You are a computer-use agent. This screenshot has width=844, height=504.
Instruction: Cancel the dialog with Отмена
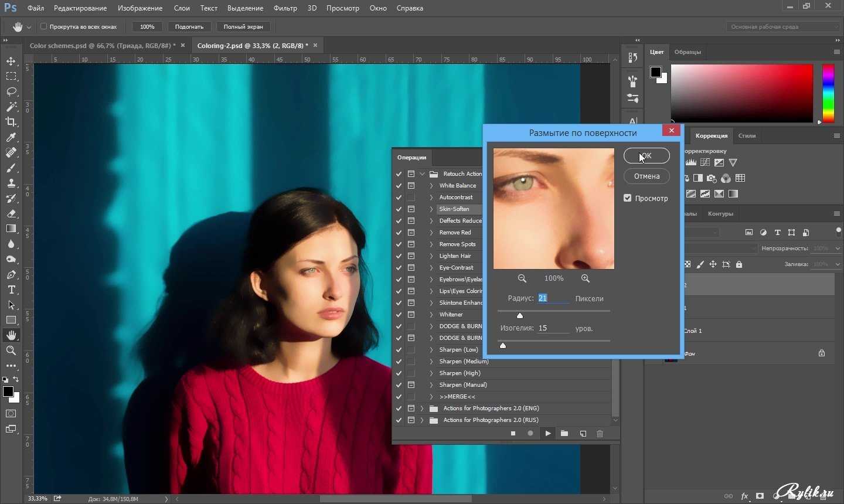pos(646,176)
